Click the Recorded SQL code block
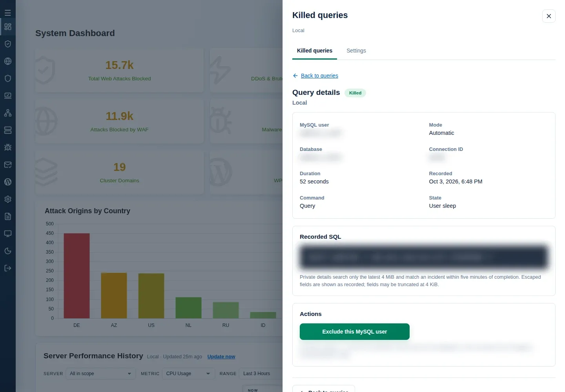565x392 pixels. click(424, 257)
